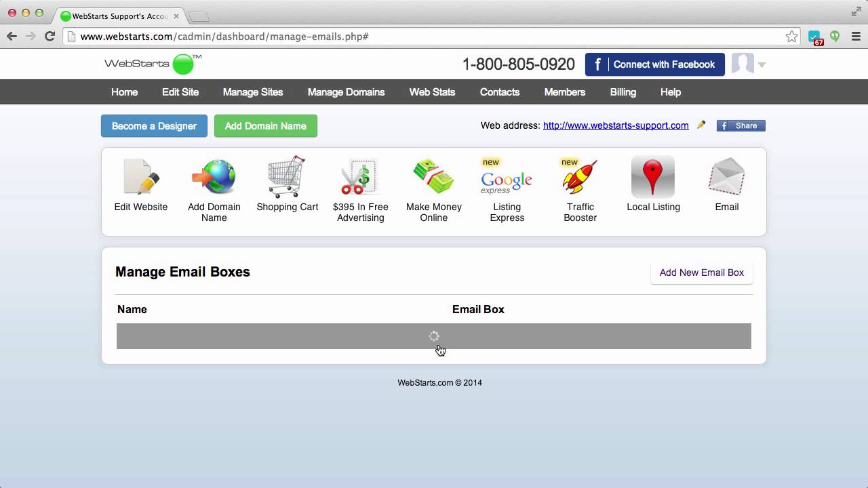The height and width of the screenshot is (488, 868).
Task: Click the Manage Email Boxes heading
Action: [x=182, y=272]
